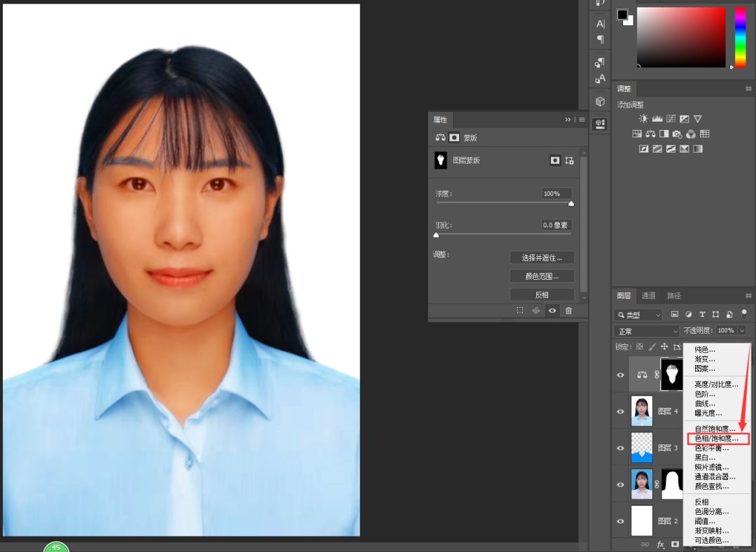Click the Levels histogram adjustment icon
Image resolution: width=756 pixels, height=552 pixels.
coord(657,119)
